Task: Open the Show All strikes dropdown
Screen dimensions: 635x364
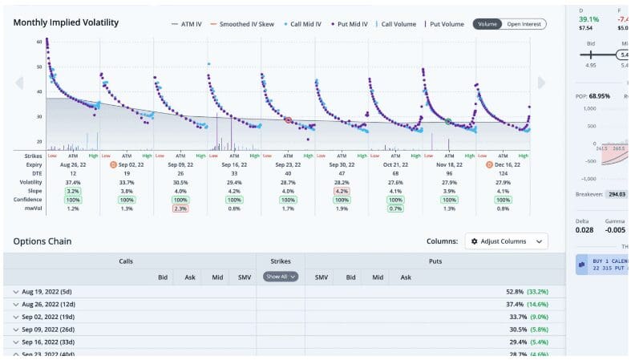Action: 281,277
